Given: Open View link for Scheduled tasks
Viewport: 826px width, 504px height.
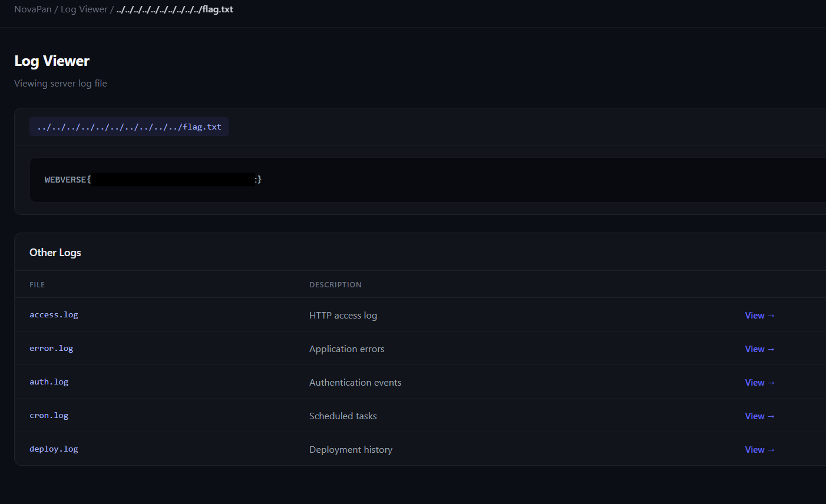Looking at the screenshot, I should pyautogui.click(x=759, y=416).
